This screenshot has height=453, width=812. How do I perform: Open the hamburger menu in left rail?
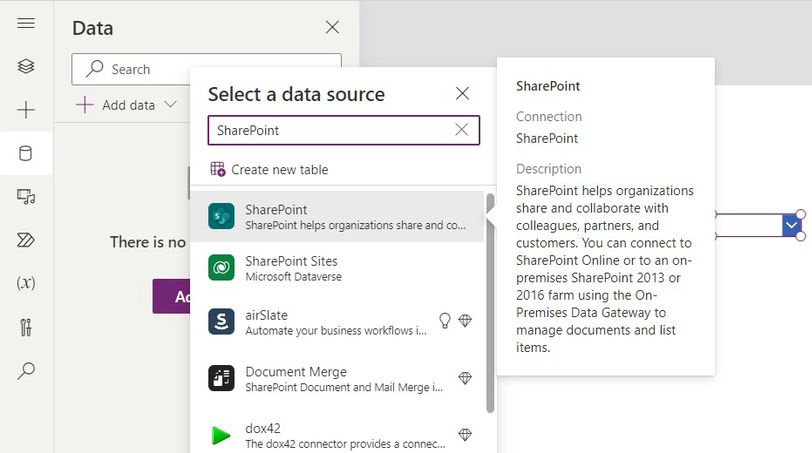coord(26,23)
